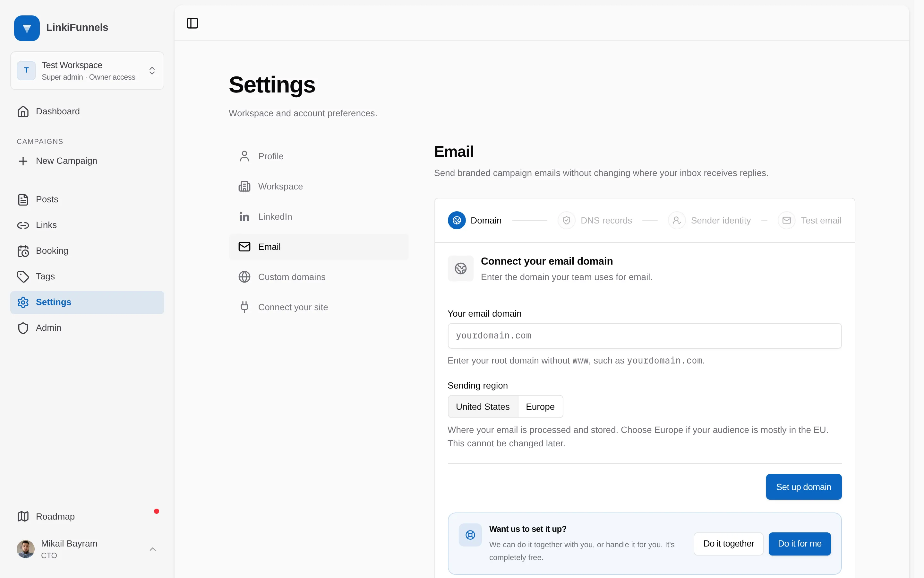Open the Profile settings section
The height and width of the screenshot is (578, 924).
click(x=319, y=156)
